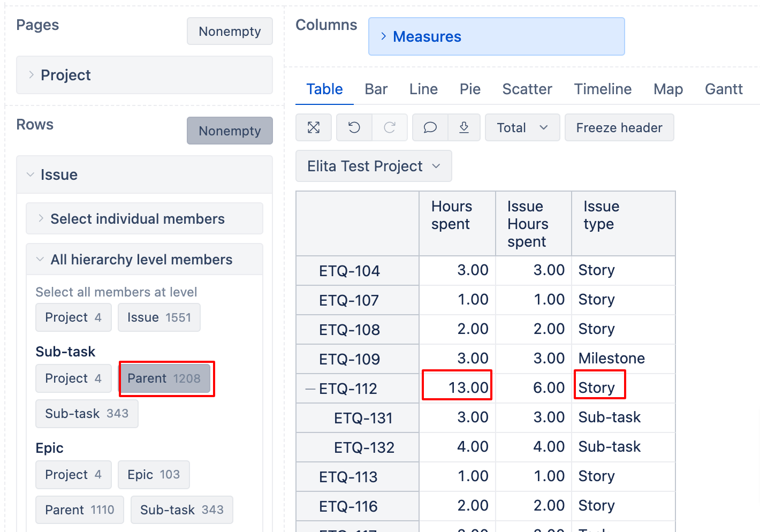The image size is (760, 532).
Task: Click the 13.00 Hours spent cell
Action: [x=458, y=388]
